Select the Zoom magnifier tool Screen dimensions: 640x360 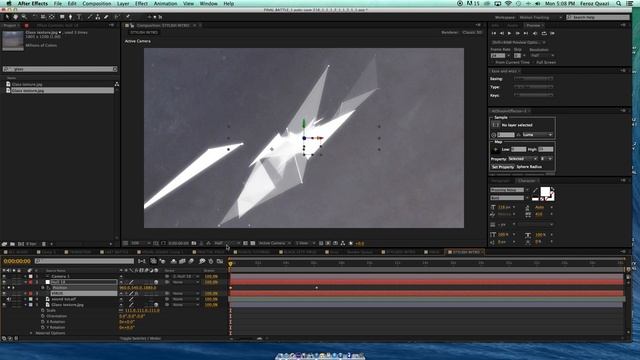click(x=24, y=17)
